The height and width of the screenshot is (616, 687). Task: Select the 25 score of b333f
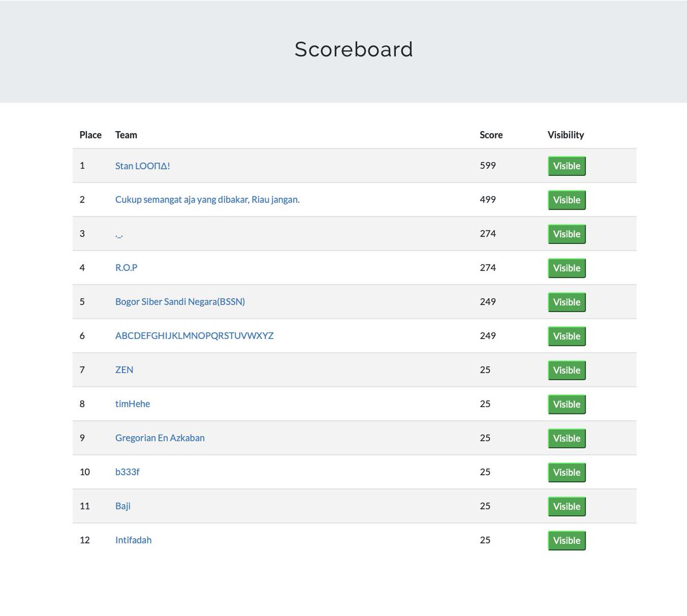(x=485, y=472)
